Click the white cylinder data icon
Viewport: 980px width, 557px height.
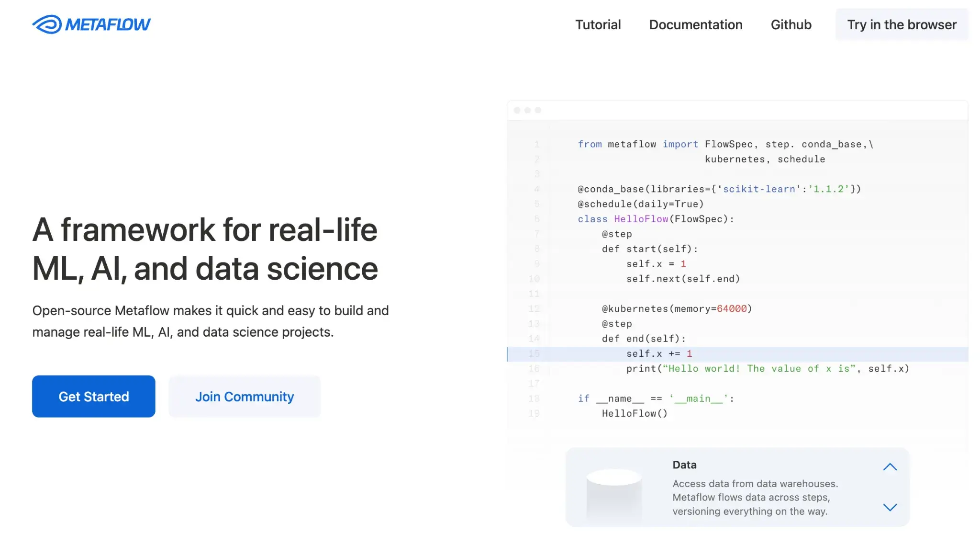614,493
